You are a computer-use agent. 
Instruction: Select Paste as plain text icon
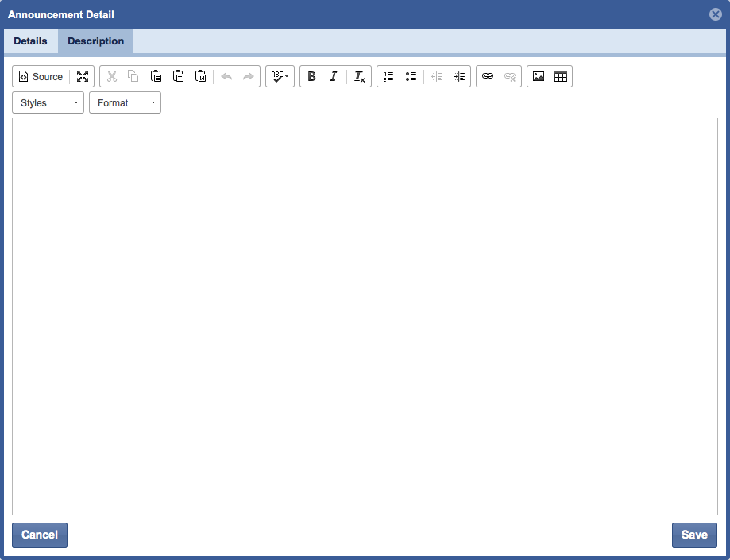click(179, 77)
